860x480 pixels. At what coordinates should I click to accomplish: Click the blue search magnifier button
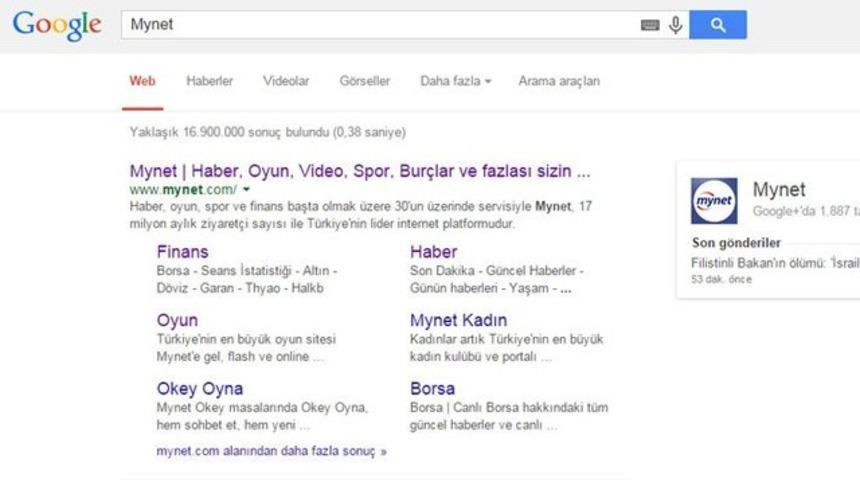point(718,25)
